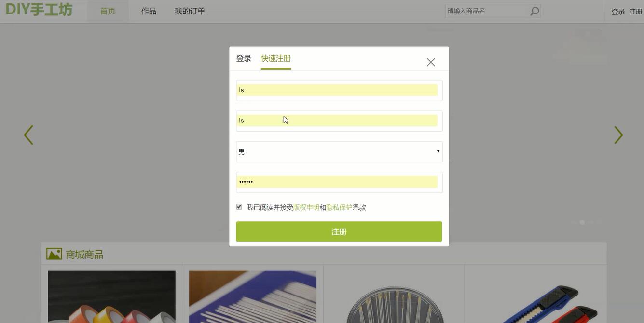Click the search magnifier icon

click(534, 11)
